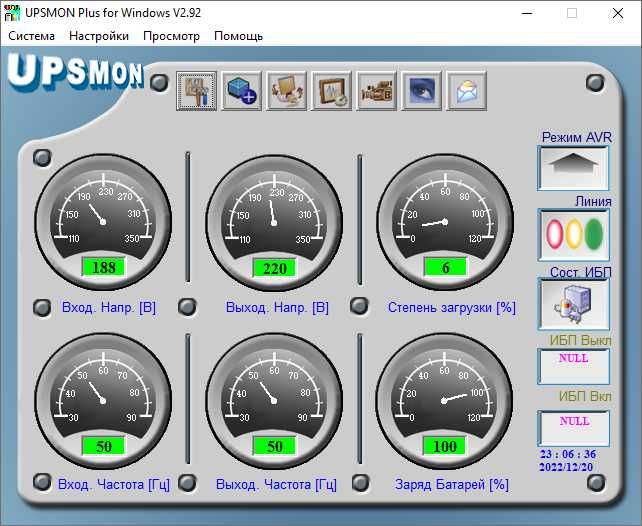Click the video camera toolbar icon
The width and height of the screenshot is (642, 526).
377,91
